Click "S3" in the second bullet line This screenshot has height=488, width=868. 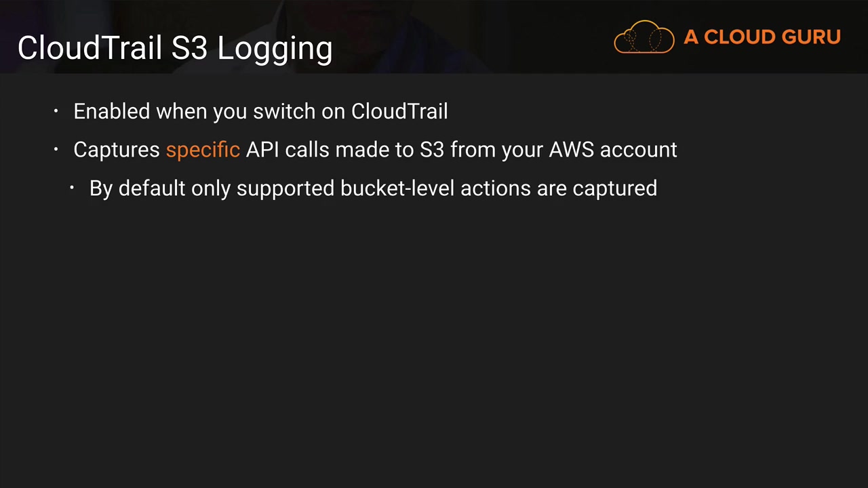coord(431,150)
